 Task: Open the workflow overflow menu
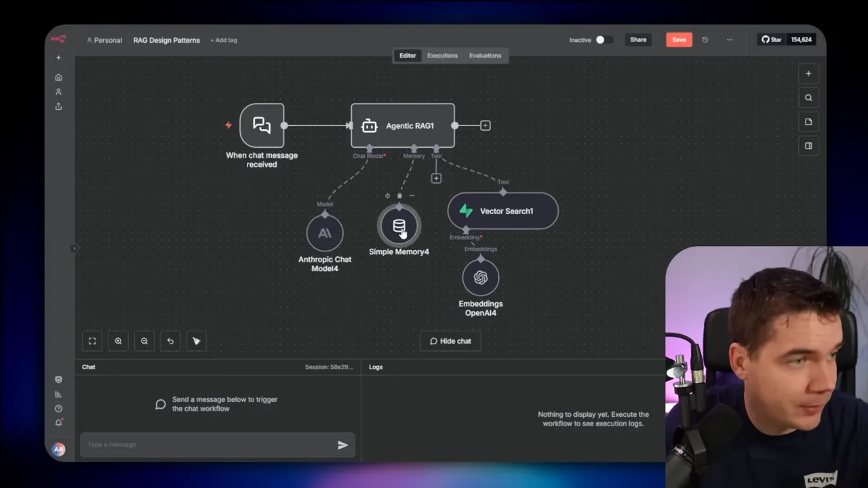pyautogui.click(x=729, y=39)
